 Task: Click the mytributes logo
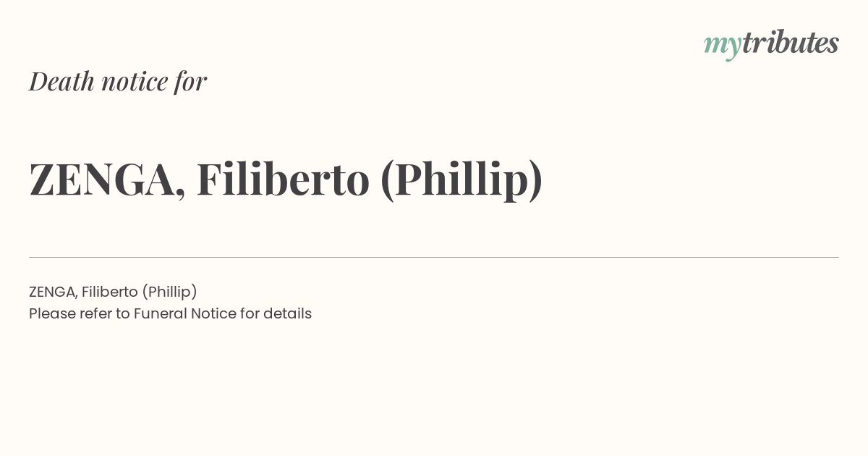(771, 44)
